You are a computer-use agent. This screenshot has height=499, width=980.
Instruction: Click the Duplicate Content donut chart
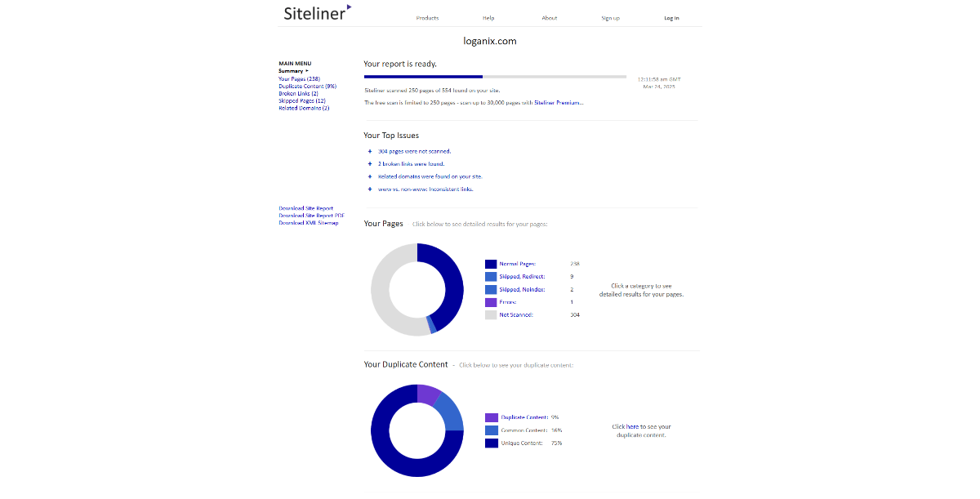(x=417, y=430)
